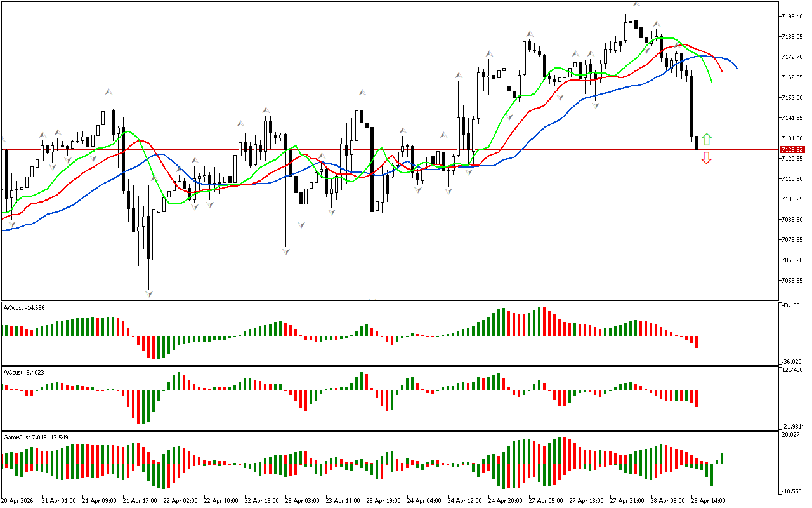Click the 7193.40 price scale value
The width and height of the screenshot is (812, 508).
coord(793,16)
